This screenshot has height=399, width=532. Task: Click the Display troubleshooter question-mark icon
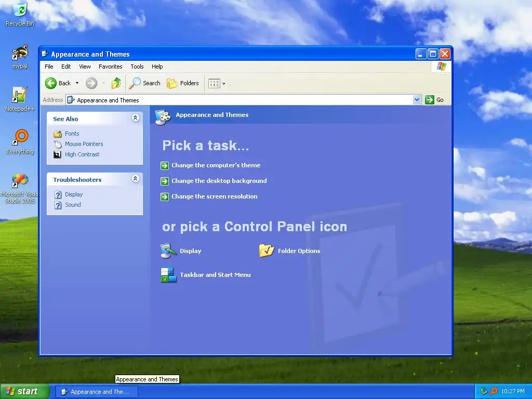(58, 195)
